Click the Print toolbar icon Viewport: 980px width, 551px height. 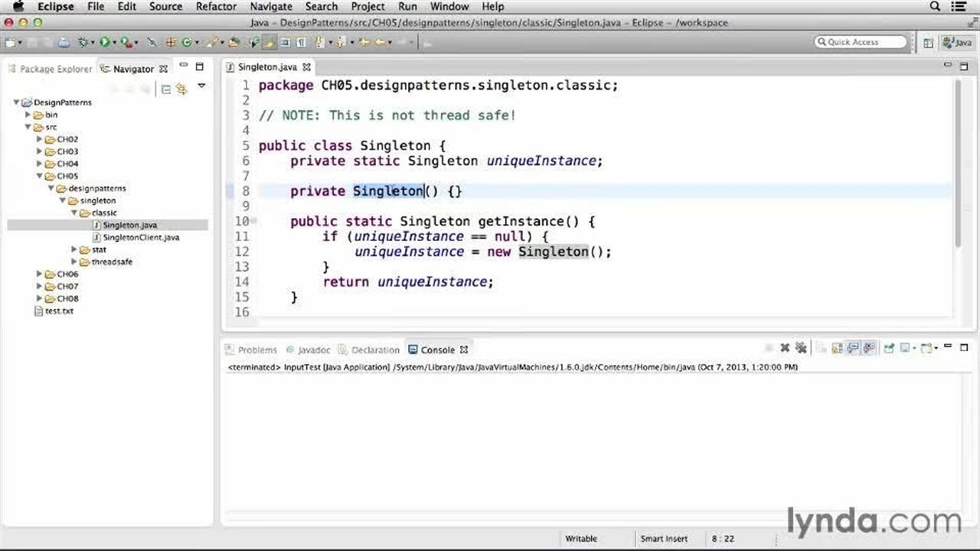click(x=64, y=43)
